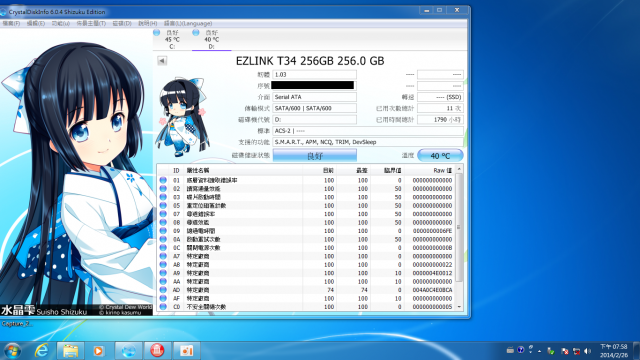
Task: Click the rotation rate field showing ---- (SSD)
Action: (x=440, y=97)
